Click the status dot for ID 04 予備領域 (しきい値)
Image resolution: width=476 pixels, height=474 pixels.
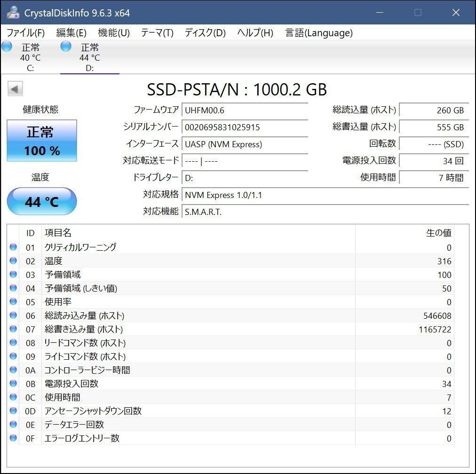13,288
